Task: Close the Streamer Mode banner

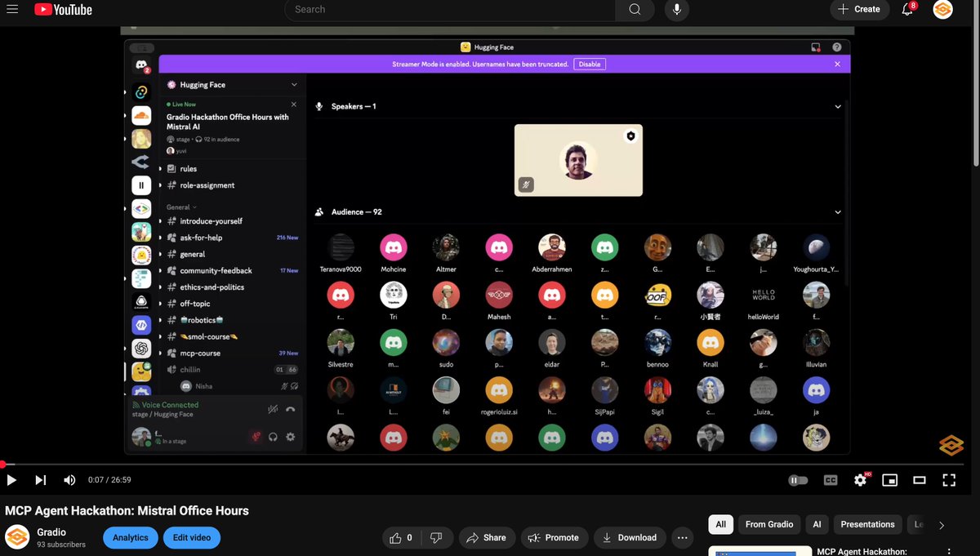Action: [837, 64]
